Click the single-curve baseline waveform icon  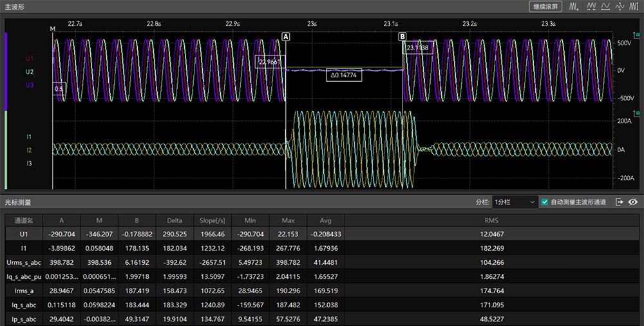[605, 6]
